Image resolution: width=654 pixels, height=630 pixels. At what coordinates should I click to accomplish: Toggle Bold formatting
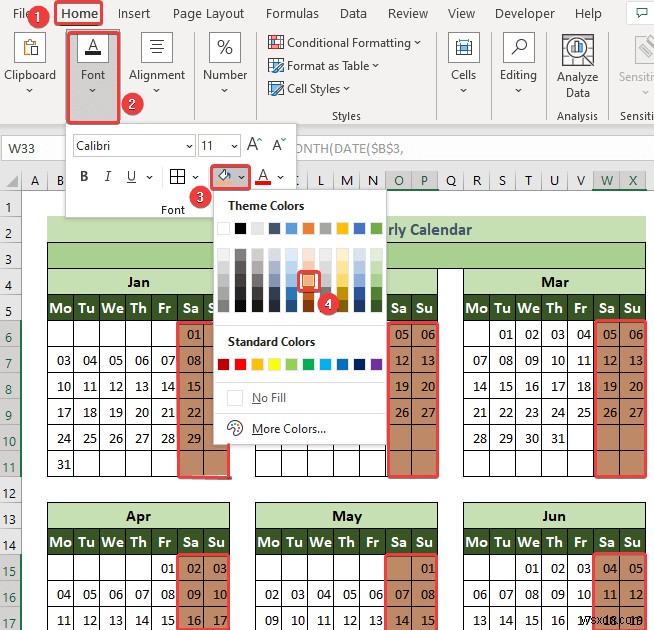pos(84,176)
